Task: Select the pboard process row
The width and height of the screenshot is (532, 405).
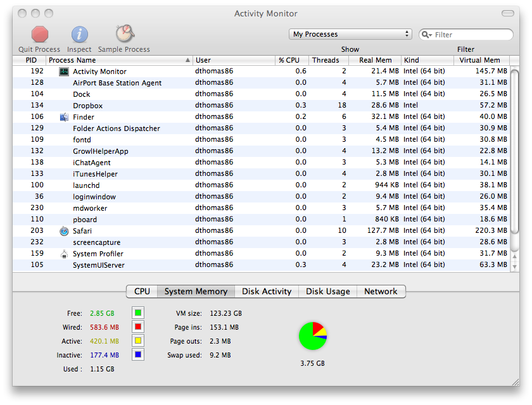Action: click(261, 220)
